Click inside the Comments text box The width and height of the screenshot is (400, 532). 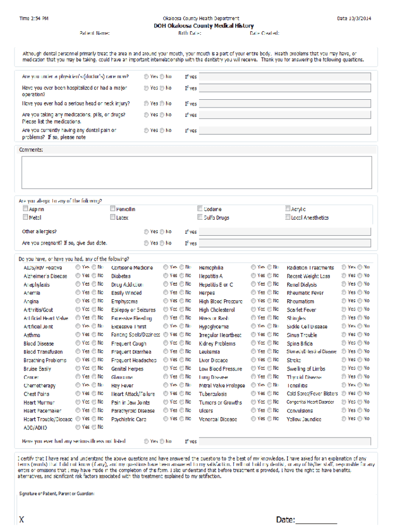pyautogui.click(x=196, y=172)
